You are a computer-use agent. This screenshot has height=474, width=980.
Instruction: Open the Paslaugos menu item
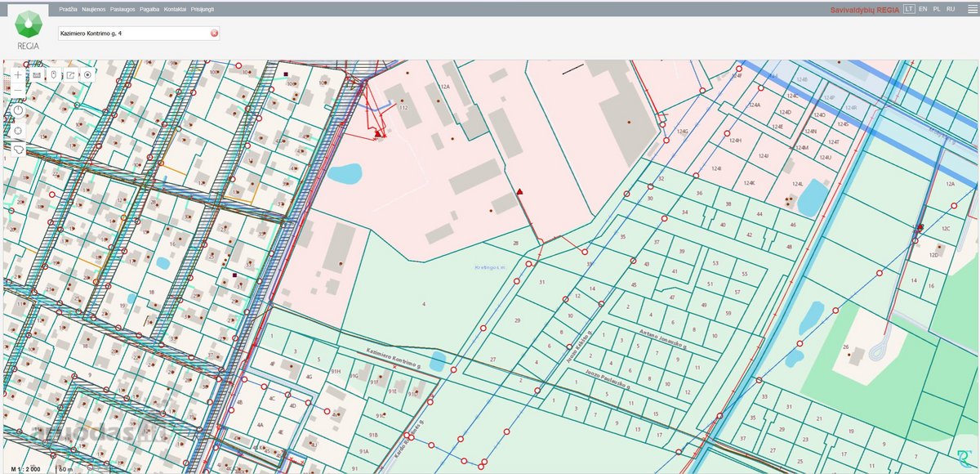pos(123,9)
